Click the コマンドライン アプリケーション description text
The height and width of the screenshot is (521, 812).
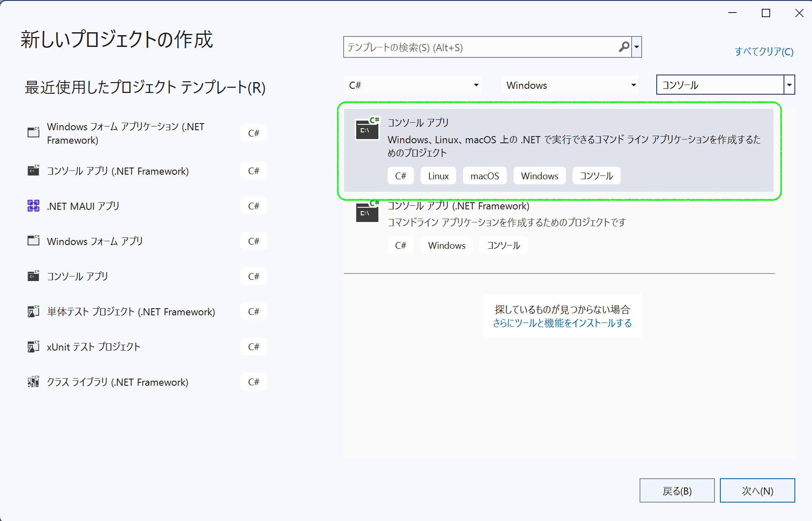(x=506, y=222)
